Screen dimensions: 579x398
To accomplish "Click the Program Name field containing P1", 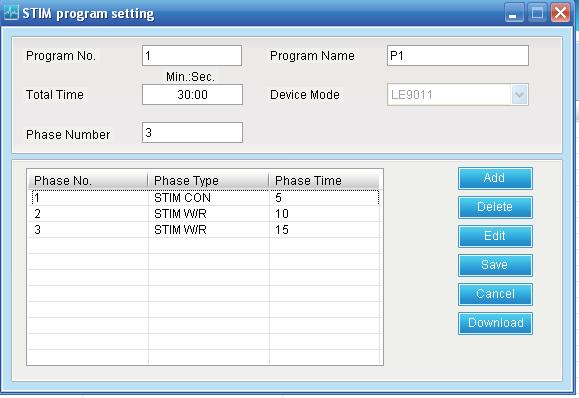I will click(458, 56).
